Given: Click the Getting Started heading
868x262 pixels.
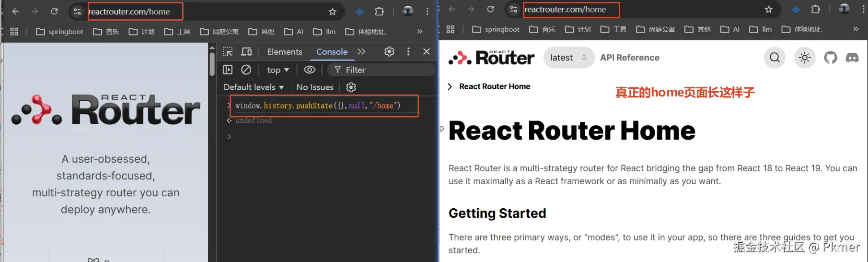Looking at the screenshot, I should coord(497,213).
